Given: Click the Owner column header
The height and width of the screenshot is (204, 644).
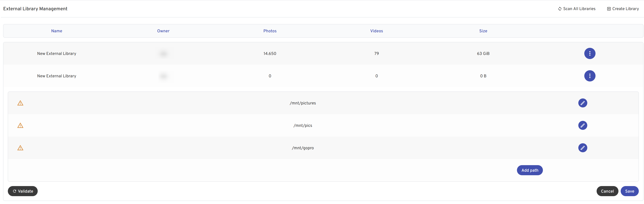Looking at the screenshot, I should 163,31.
